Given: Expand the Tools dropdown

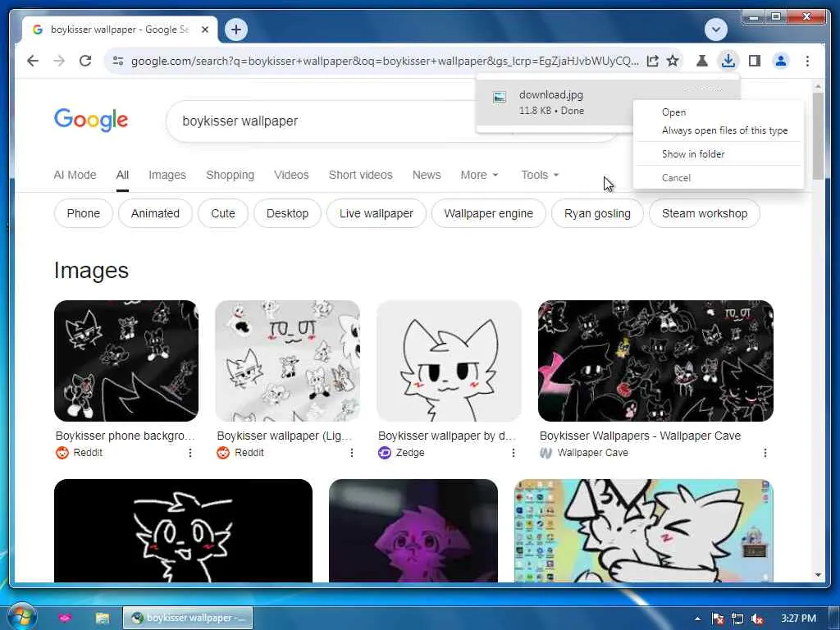Looking at the screenshot, I should tap(540, 176).
